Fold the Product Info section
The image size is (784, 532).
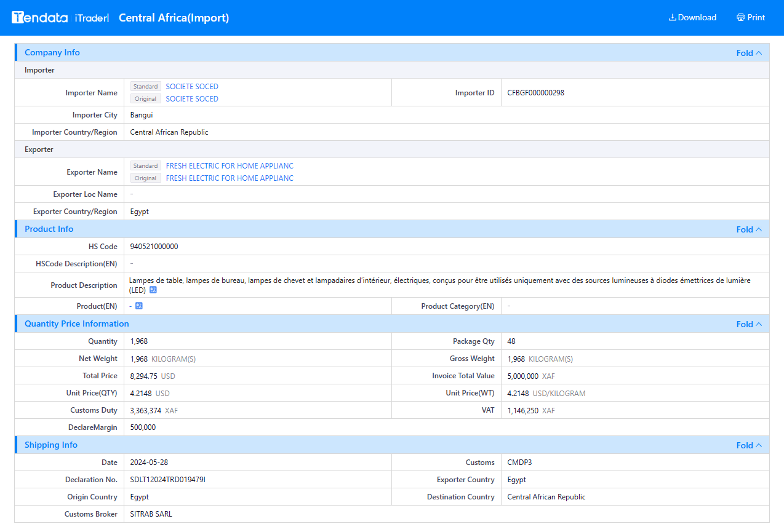749,229
